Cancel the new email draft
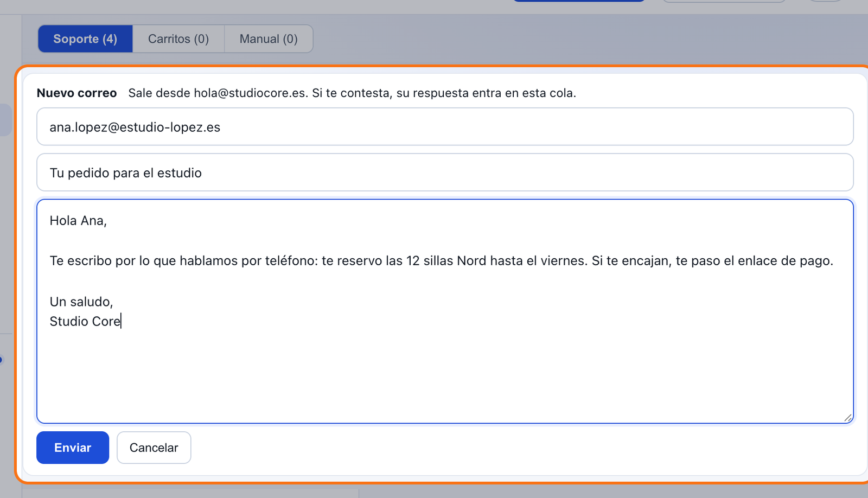This screenshot has height=498, width=868. point(154,448)
